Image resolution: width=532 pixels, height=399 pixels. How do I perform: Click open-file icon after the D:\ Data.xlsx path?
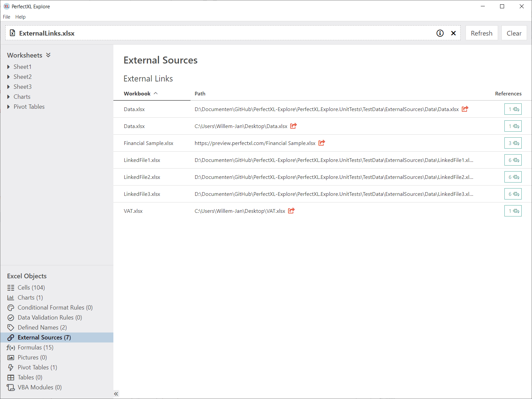[465, 109]
